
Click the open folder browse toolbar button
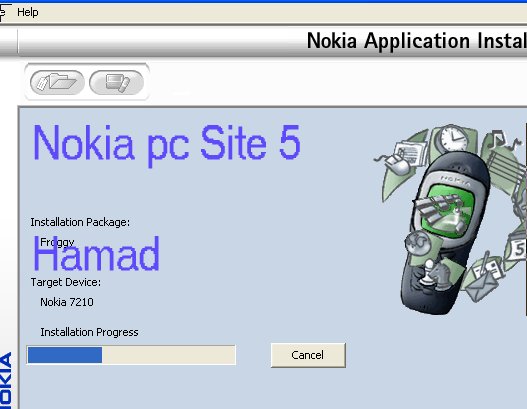57,82
